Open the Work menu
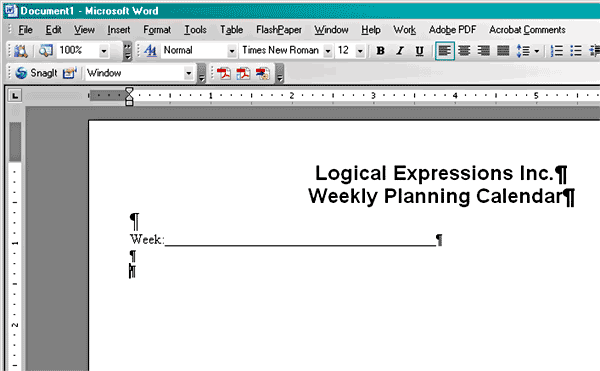This screenshot has width=600, height=371. click(x=404, y=30)
